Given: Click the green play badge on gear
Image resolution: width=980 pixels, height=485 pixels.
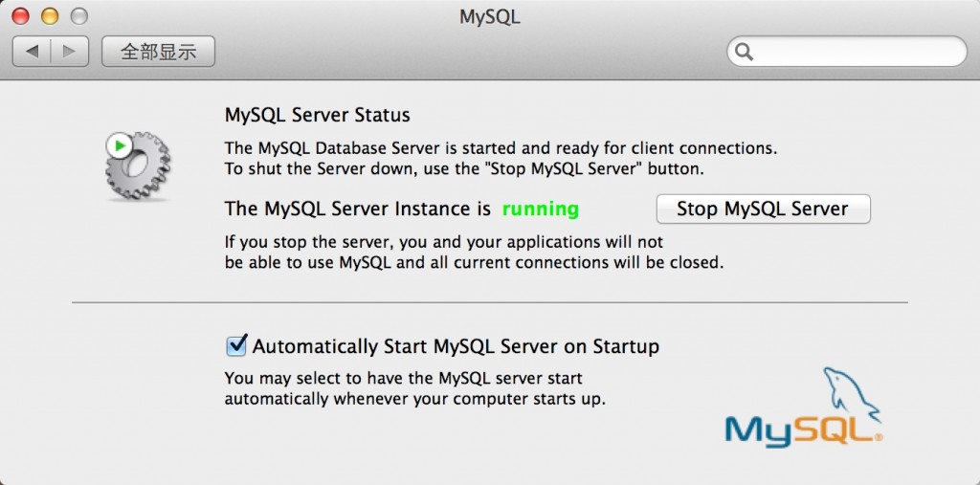Looking at the screenshot, I should (119, 146).
